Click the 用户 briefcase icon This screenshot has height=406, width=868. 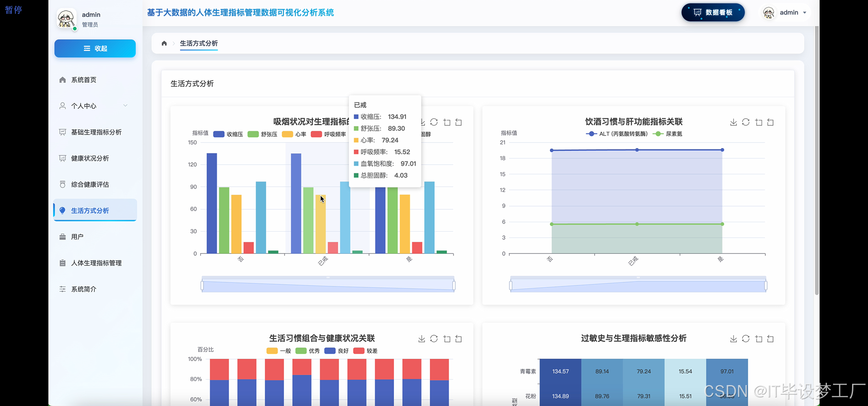[63, 237]
